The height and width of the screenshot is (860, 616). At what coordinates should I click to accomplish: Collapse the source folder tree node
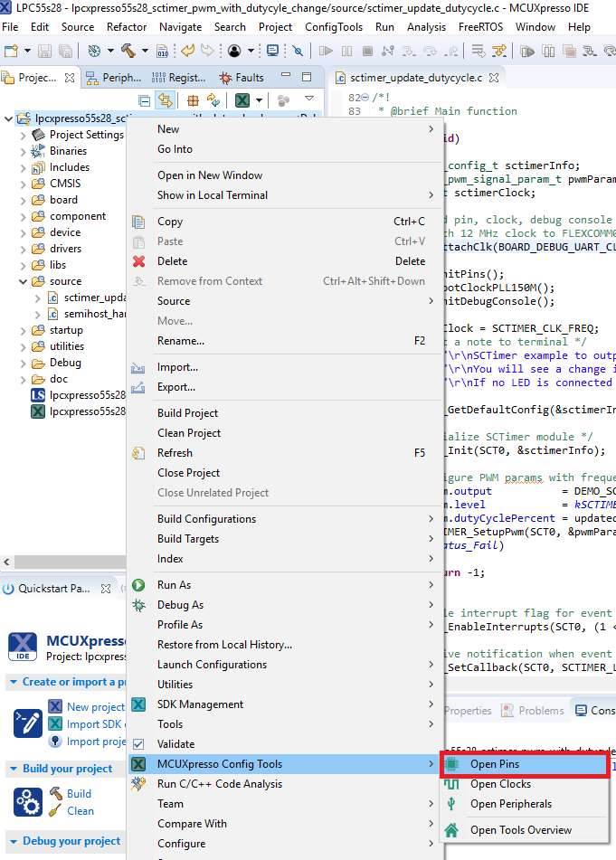pos(24,281)
